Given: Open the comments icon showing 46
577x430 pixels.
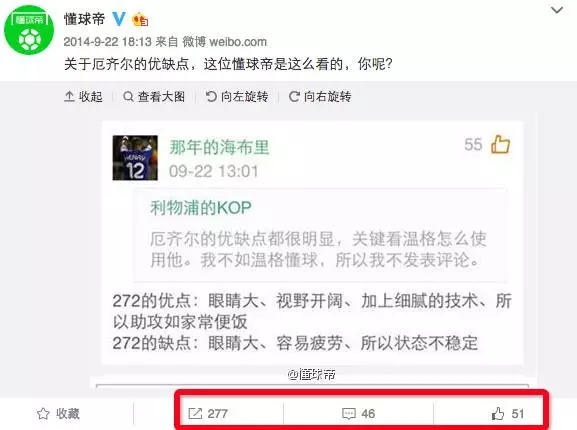Looking at the screenshot, I should [358, 414].
